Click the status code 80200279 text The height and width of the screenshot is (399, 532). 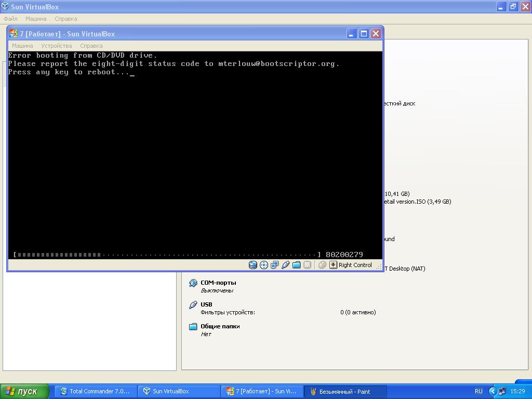[x=344, y=255]
